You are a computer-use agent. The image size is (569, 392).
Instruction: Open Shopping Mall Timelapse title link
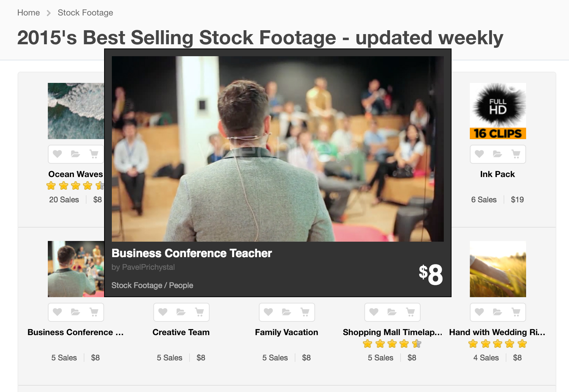392,332
